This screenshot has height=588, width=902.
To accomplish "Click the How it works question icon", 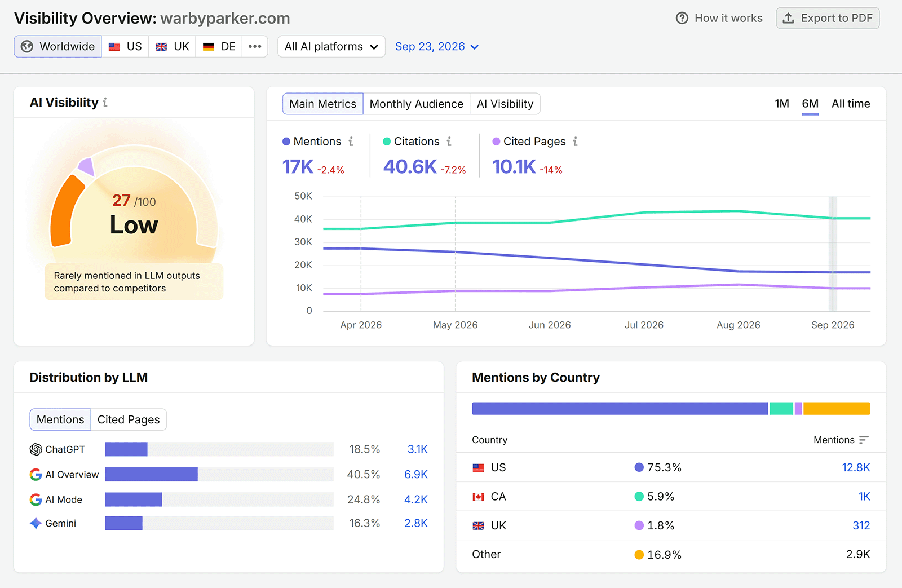I will pos(682,18).
